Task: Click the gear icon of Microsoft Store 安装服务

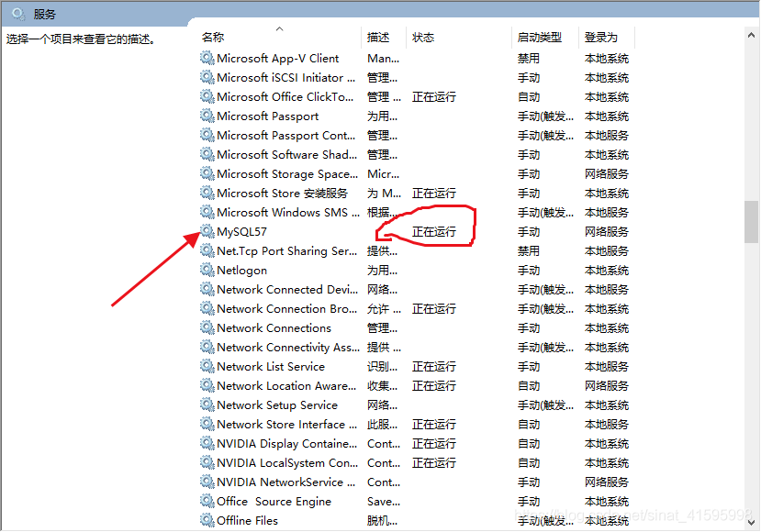Action: (207, 193)
